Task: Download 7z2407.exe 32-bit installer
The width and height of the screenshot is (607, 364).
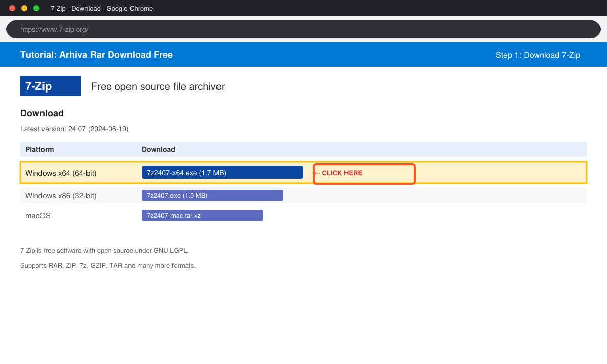Action: click(x=212, y=195)
